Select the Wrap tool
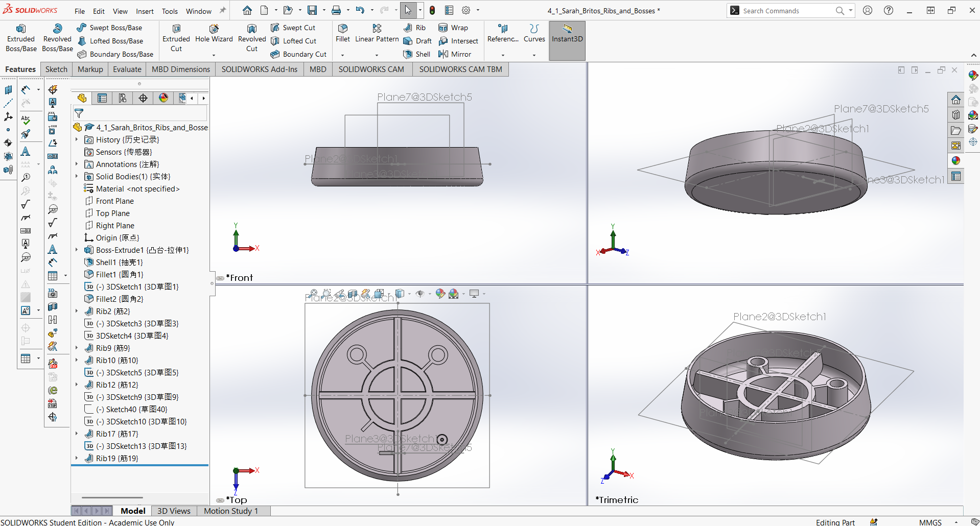Image resolution: width=980 pixels, height=526 pixels. coord(453,28)
